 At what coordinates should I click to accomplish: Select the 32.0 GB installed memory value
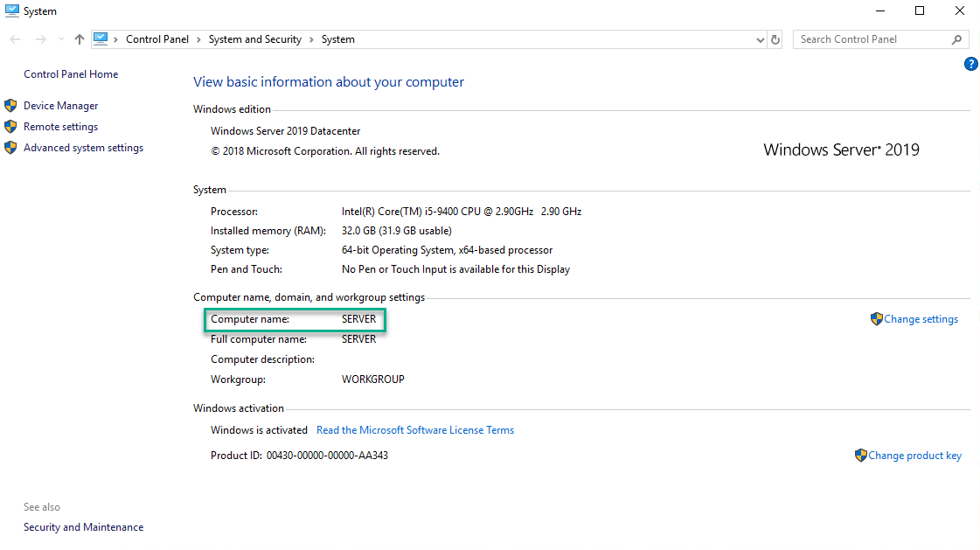(396, 231)
